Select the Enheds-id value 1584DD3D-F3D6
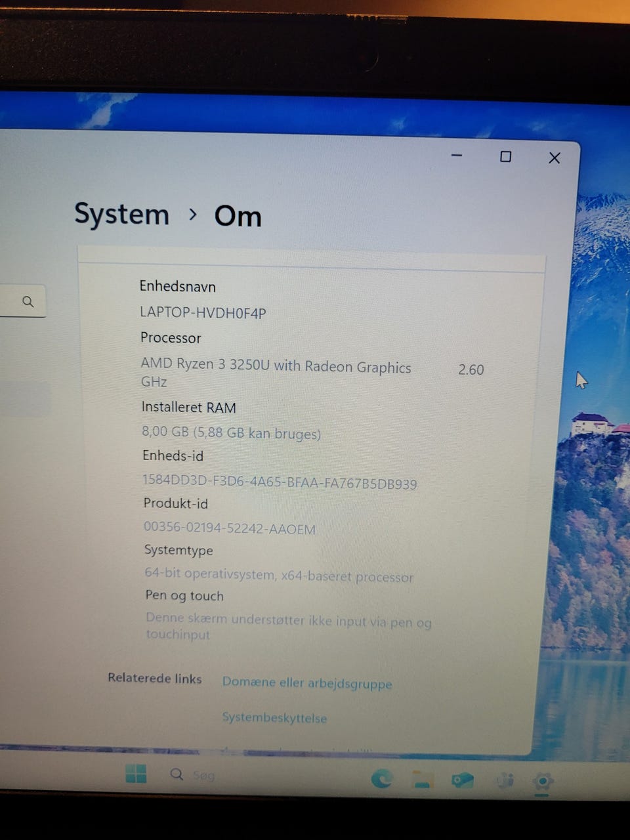Image resolution: width=630 pixels, height=840 pixels. (x=280, y=482)
